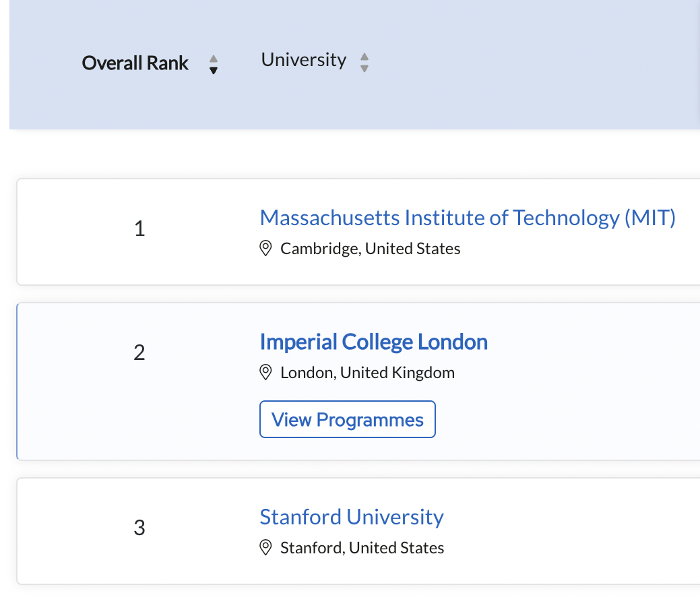Click the location pin beside Cambridge
This screenshot has height=612, width=700.
pyautogui.click(x=266, y=249)
